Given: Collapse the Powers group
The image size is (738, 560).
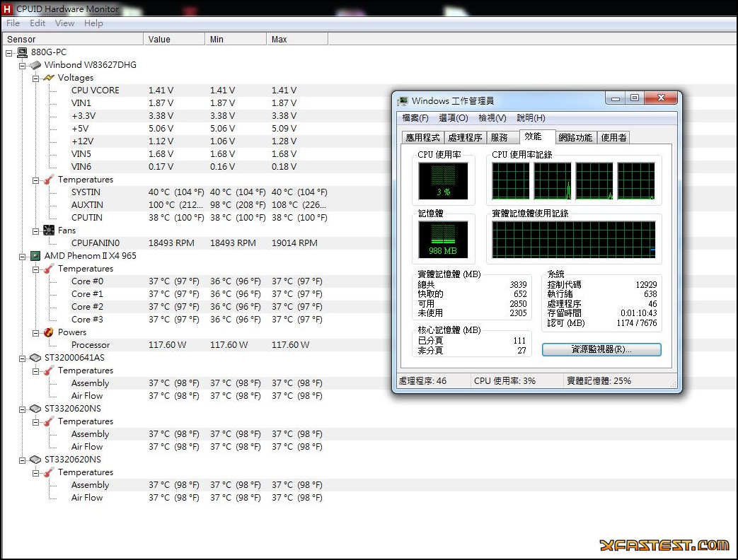Looking at the screenshot, I should 35,333.
